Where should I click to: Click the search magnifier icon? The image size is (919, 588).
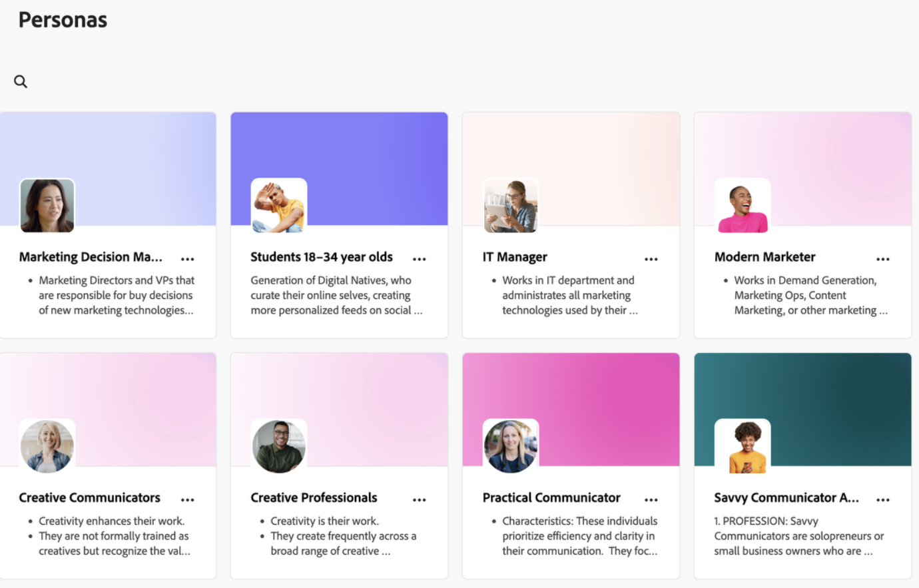21,81
